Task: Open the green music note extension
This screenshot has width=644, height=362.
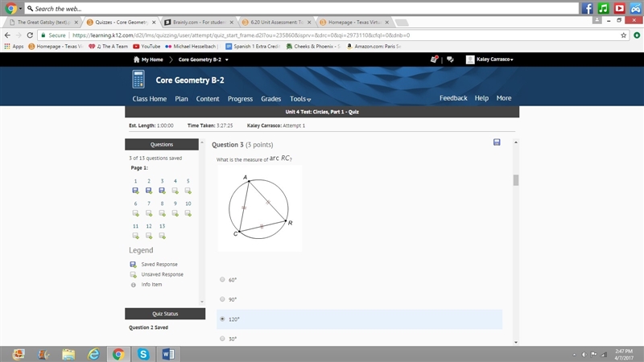Action: [603, 8]
